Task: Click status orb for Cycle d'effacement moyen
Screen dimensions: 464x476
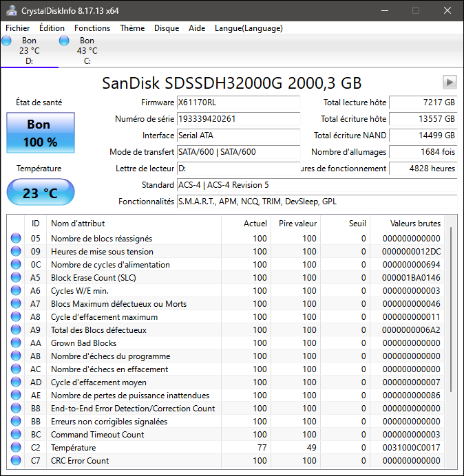Action: 16,382
